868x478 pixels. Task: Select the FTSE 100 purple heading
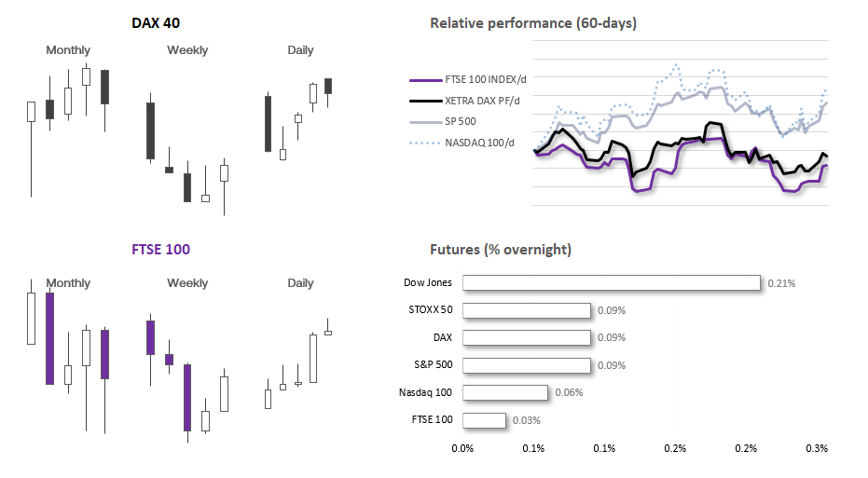click(160, 250)
